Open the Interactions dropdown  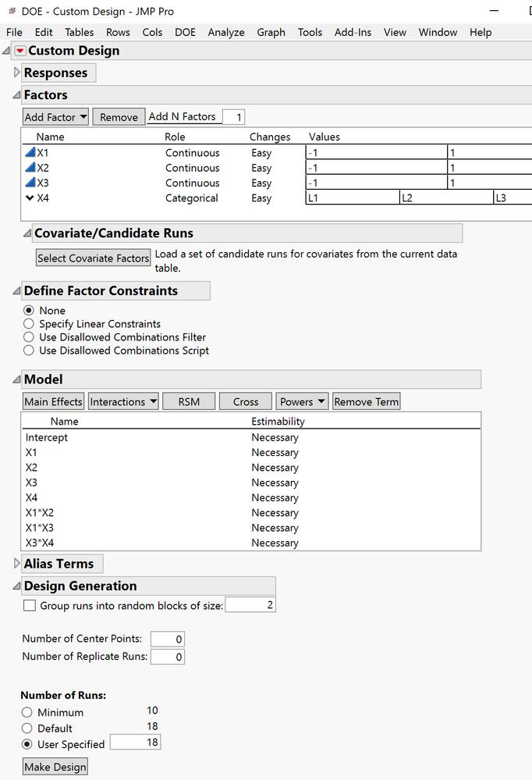click(x=122, y=401)
